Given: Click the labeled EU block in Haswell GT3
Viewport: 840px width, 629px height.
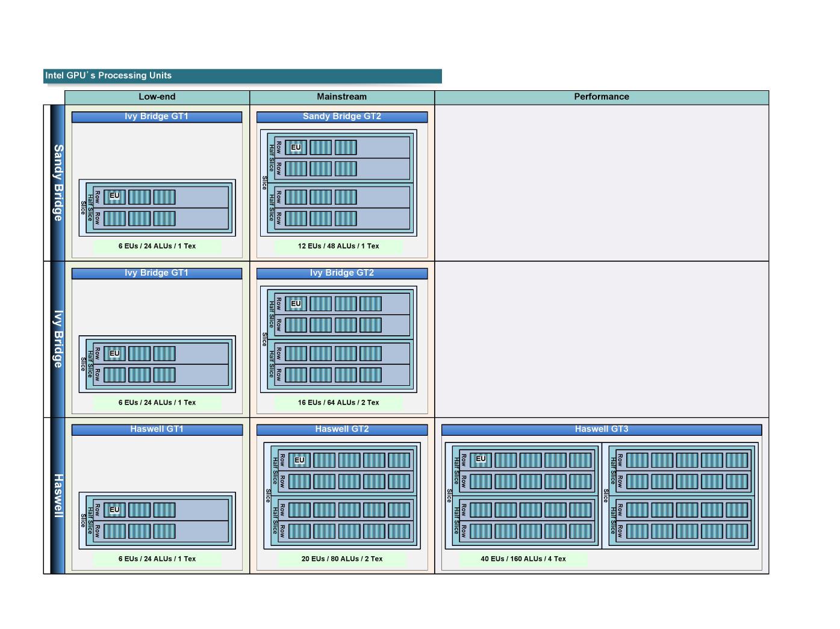Looking at the screenshot, I should (481, 460).
